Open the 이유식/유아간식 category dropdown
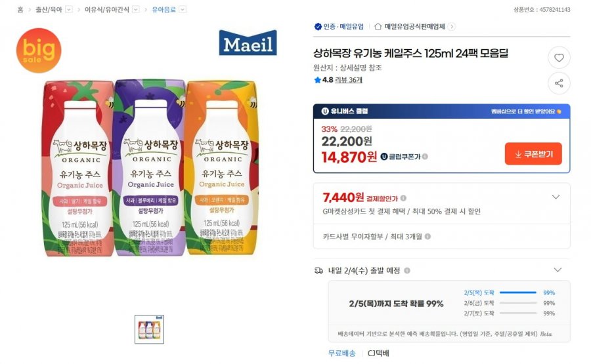591x364 pixels. click(135, 10)
